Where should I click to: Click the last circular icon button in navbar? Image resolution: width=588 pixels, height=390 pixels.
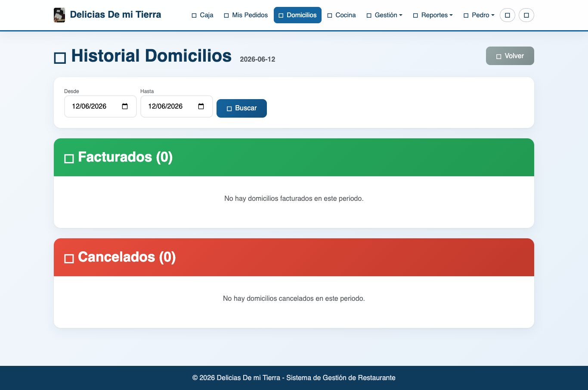526,15
